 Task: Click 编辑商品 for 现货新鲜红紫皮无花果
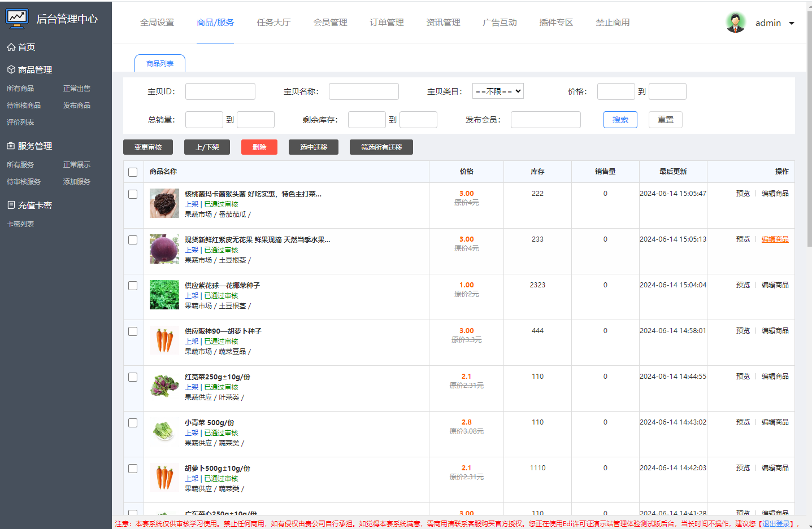click(x=775, y=239)
